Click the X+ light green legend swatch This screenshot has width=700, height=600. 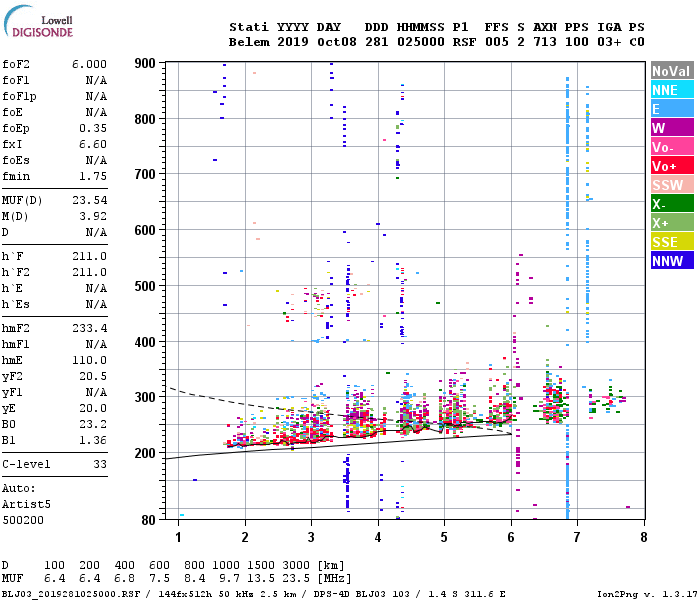pyautogui.click(x=672, y=223)
